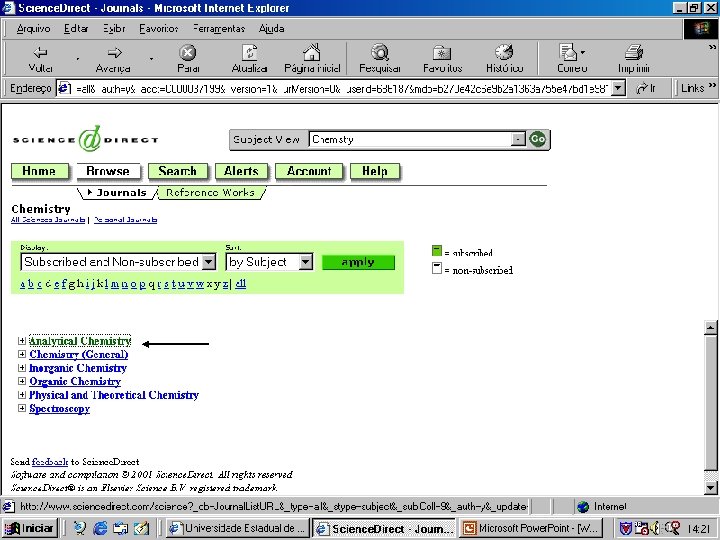Open Iniciar start button

point(30,528)
